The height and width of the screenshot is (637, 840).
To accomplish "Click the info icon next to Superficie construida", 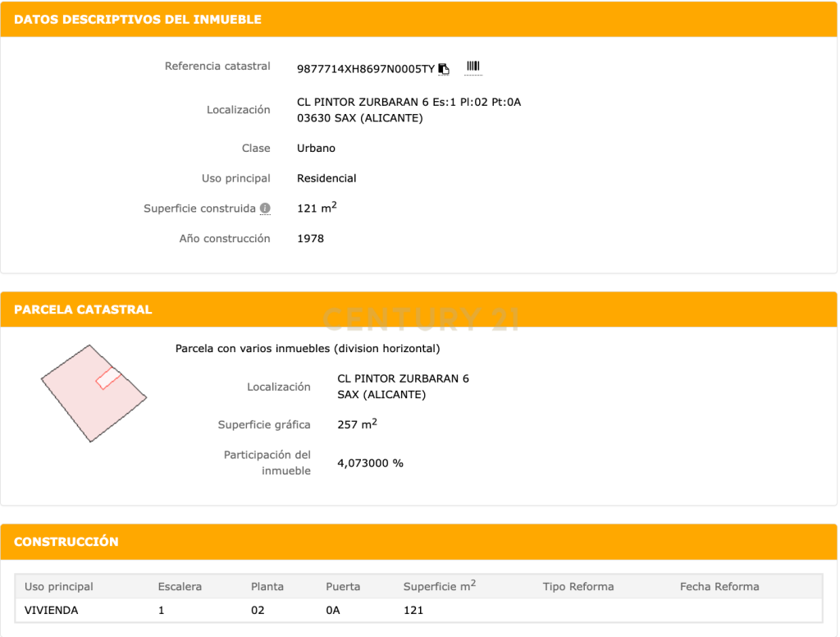I will [x=265, y=209].
